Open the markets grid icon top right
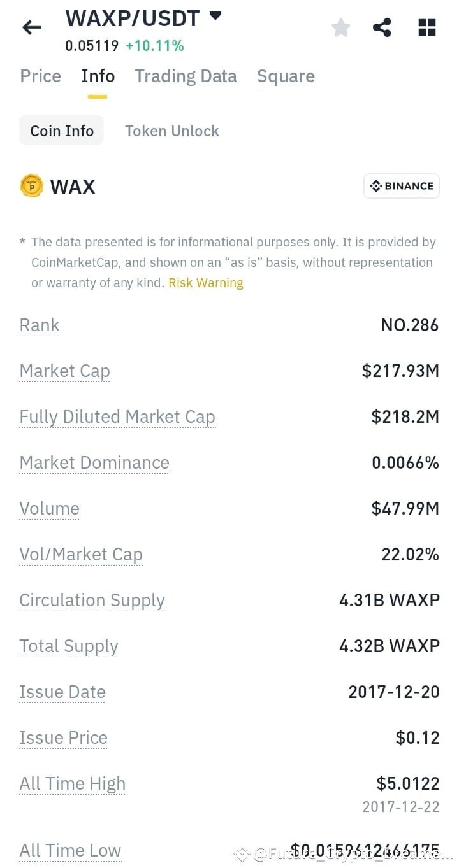Viewport: 459px width, 868px height. click(x=426, y=27)
